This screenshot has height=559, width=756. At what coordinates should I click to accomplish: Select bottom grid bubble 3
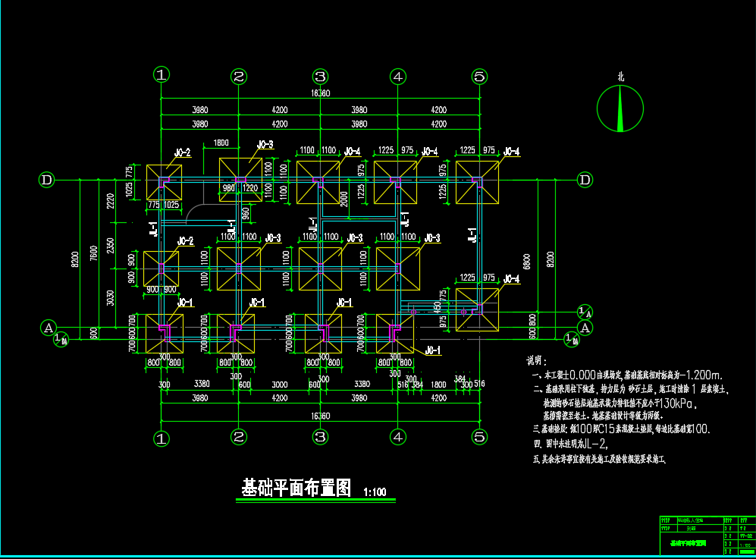(320, 437)
